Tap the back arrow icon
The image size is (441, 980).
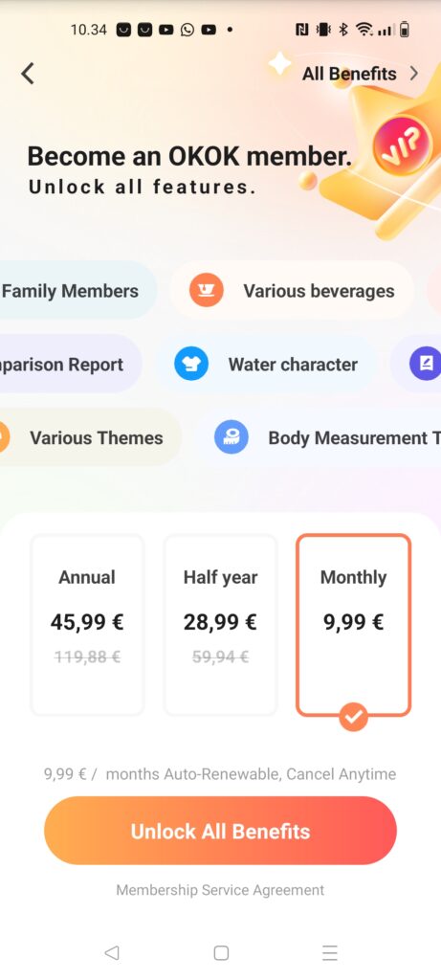pyautogui.click(x=28, y=74)
